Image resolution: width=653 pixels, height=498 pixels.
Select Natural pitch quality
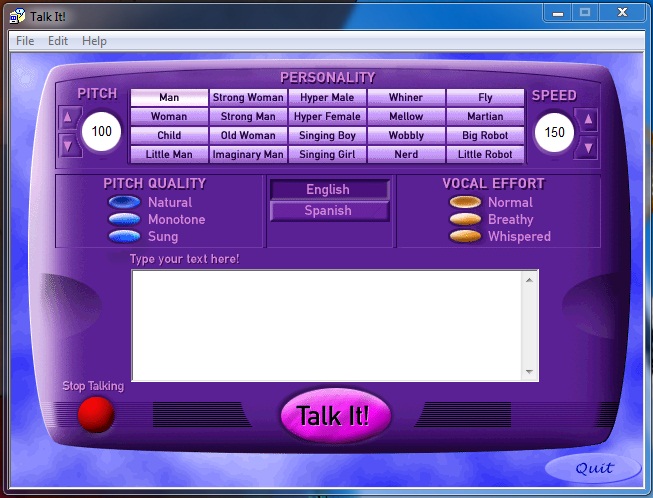click(124, 202)
